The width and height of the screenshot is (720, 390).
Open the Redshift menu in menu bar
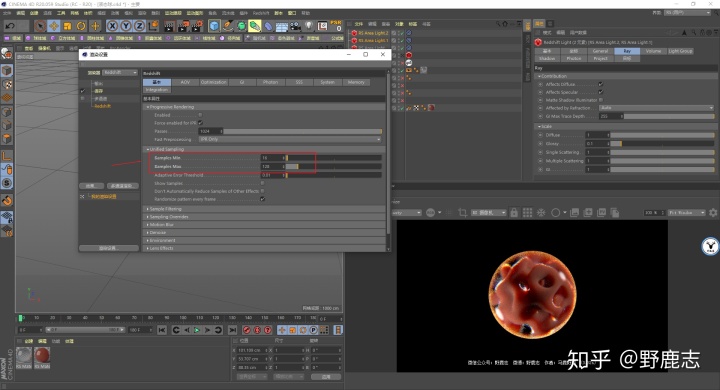pos(260,13)
